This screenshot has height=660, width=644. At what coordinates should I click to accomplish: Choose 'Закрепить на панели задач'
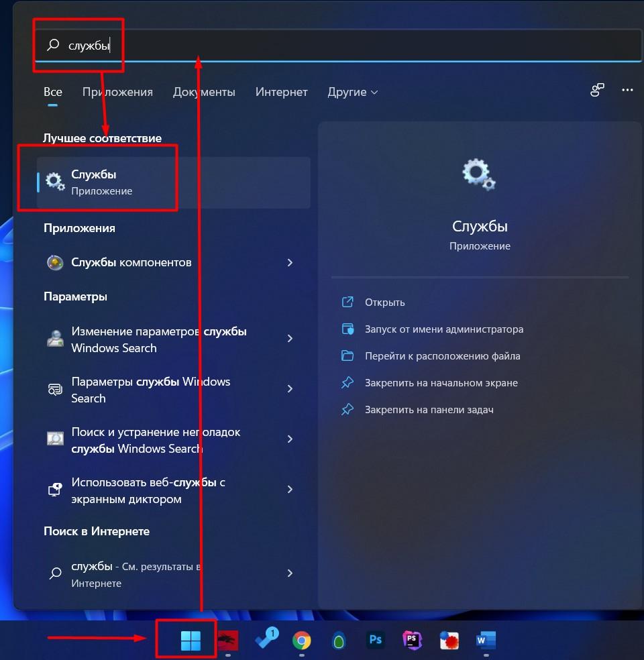point(429,410)
